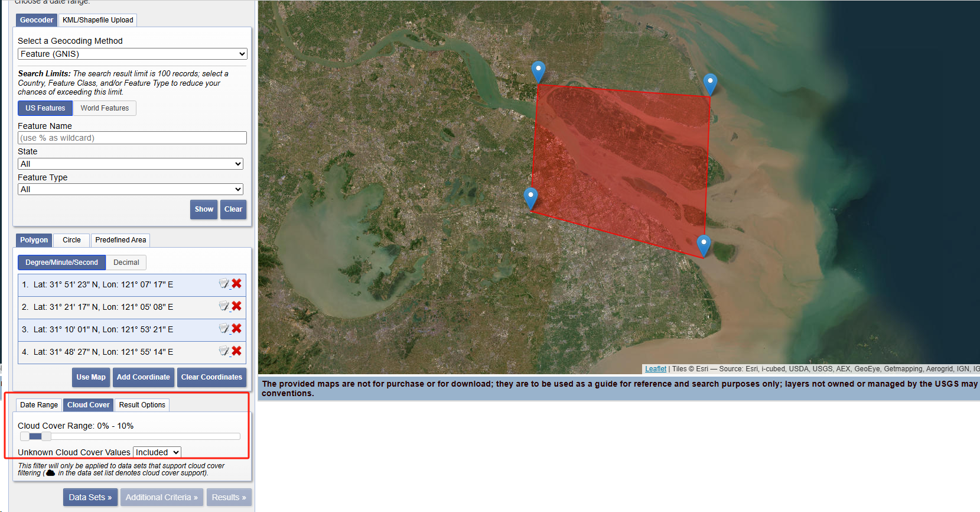Viewport: 980px width, 512px height.
Task: Click the Cloud Cover Range 0% - 10% label
Action: 76,426
